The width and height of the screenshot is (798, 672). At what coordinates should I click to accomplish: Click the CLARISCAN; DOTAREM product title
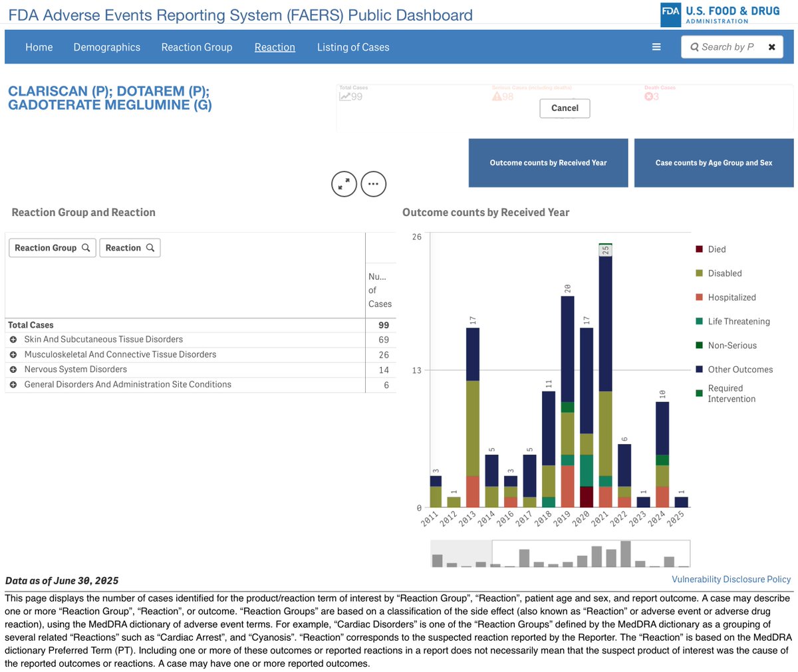point(110,98)
